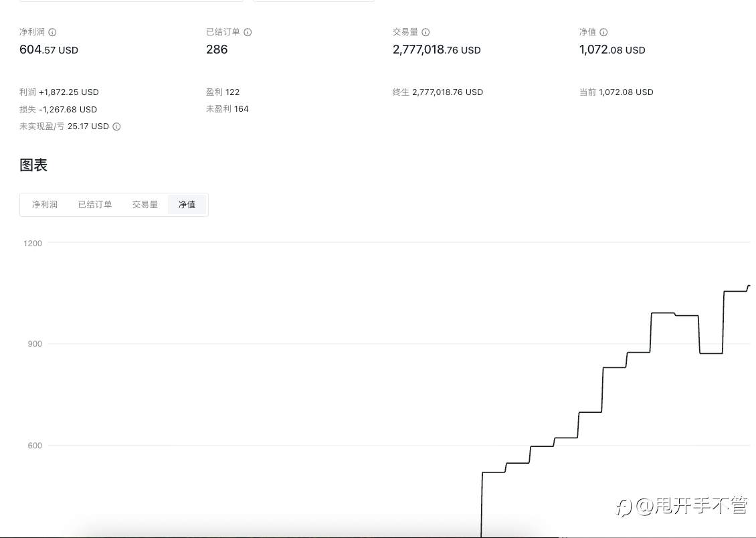Select the 利润 +1,872.25 USD line

(60, 92)
